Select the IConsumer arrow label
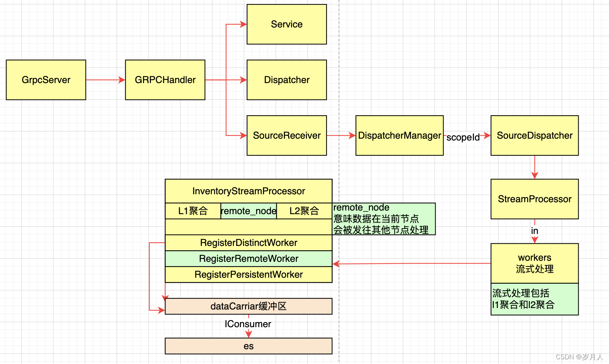 pos(248,324)
